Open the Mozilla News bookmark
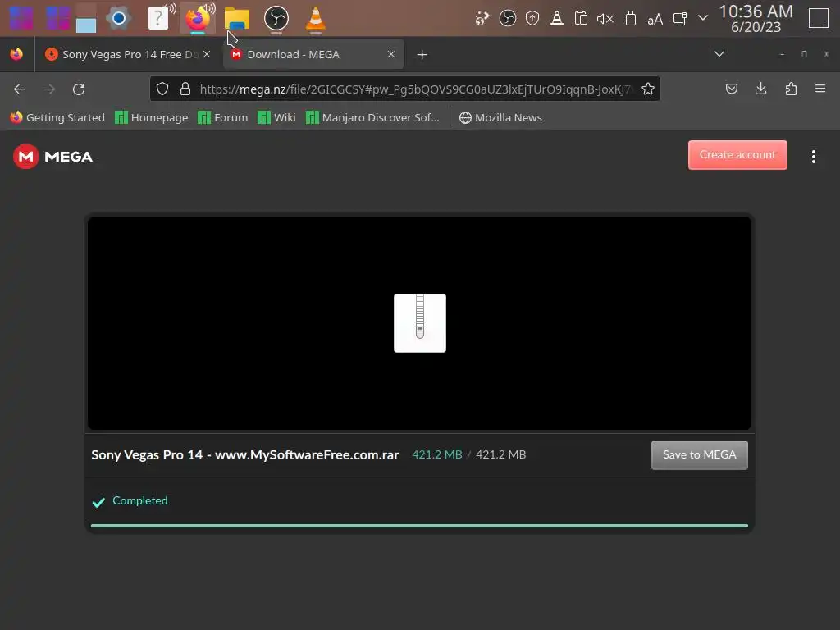Image resolution: width=840 pixels, height=630 pixels. click(x=500, y=117)
